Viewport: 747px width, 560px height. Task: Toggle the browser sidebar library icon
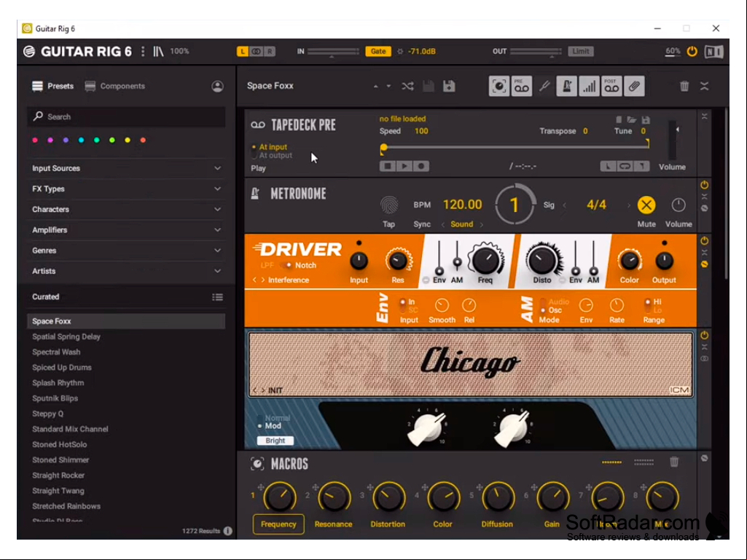158,52
